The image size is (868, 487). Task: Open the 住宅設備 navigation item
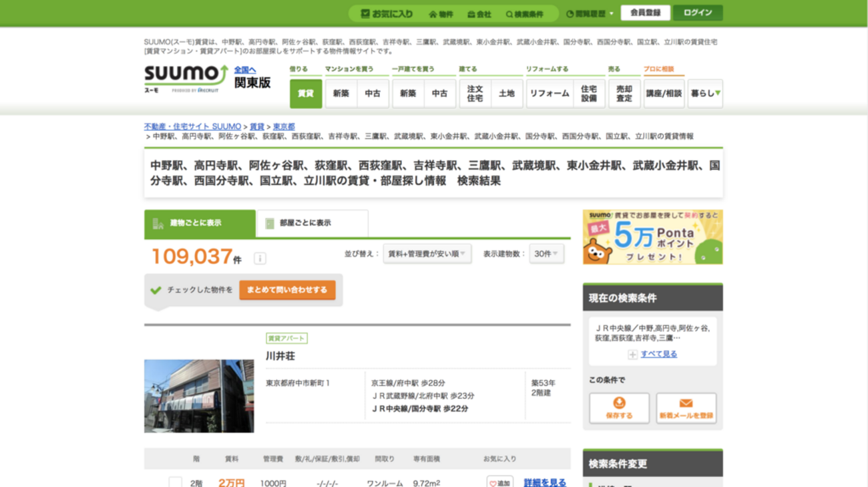click(589, 94)
